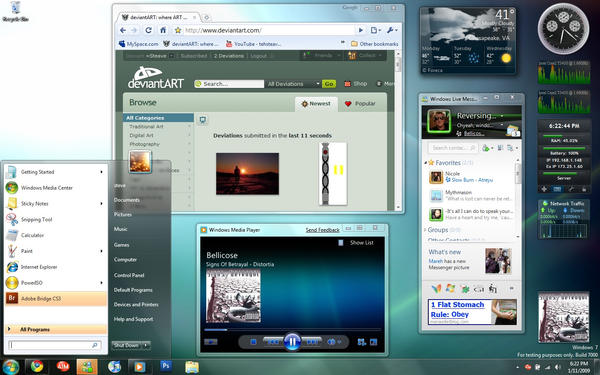Stop the track in Windows Media Player
The height and width of the screenshot is (375, 600).
click(x=253, y=342)
